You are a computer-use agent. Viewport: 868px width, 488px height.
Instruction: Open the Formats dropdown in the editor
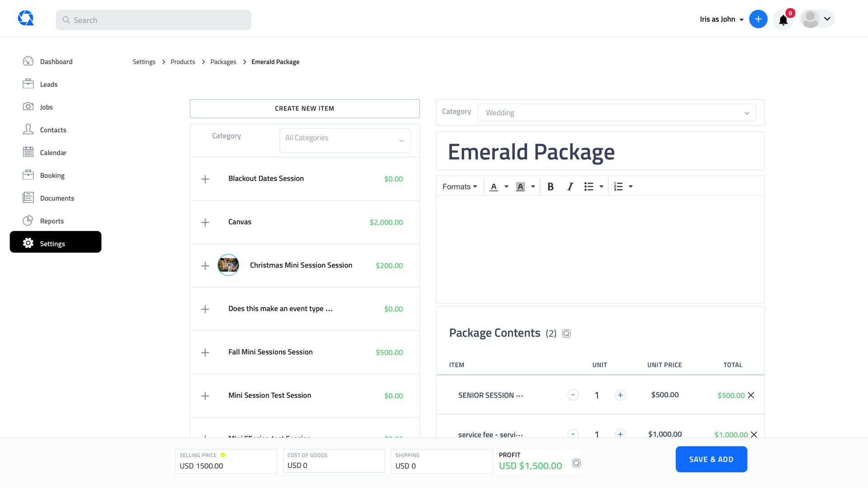point(459,186)
